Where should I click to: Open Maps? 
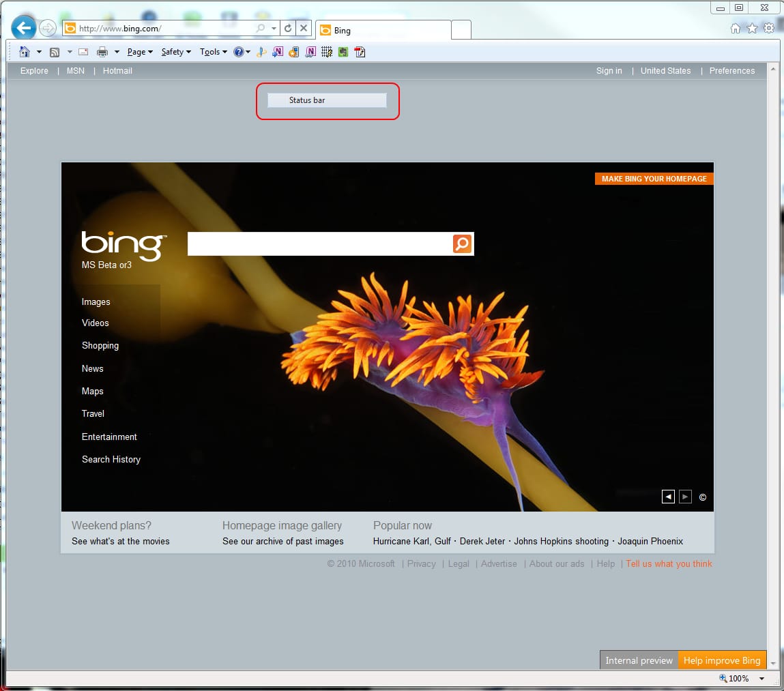(x=93, y=391)
